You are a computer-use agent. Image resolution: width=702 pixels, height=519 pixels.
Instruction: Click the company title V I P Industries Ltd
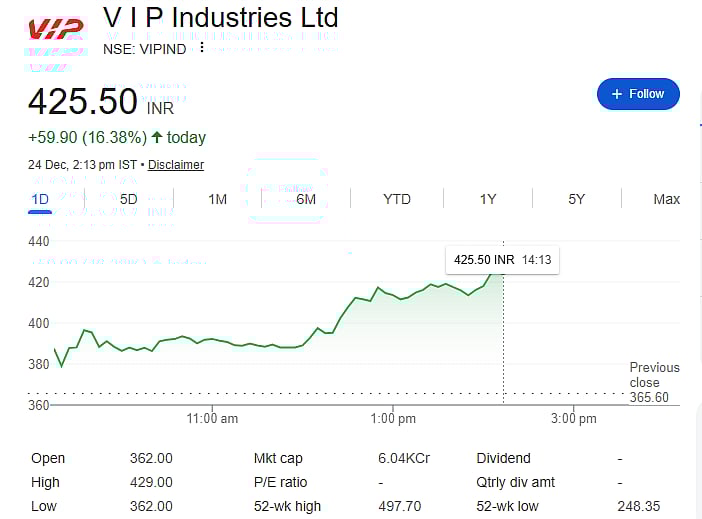tap(221, 18)
